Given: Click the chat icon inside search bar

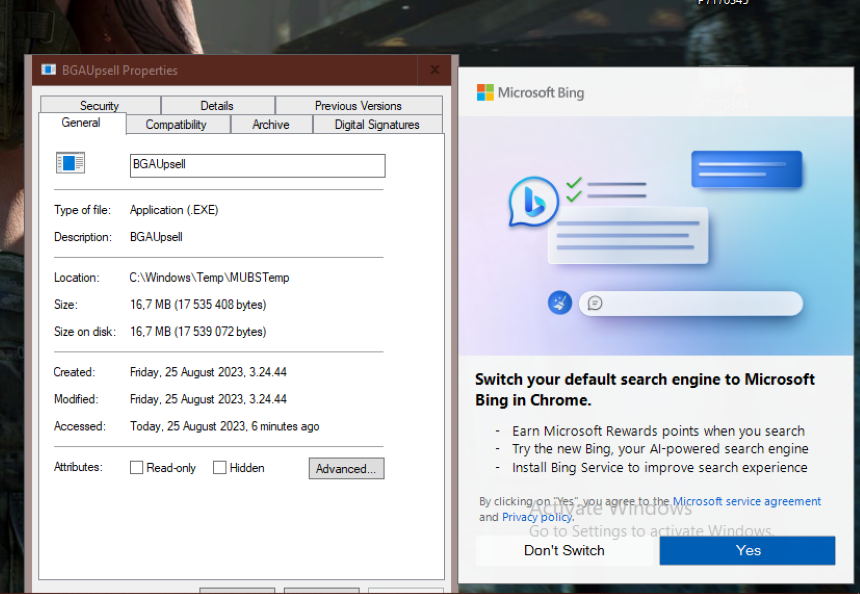Looking at the screenshot, I should tap(595, 303).
